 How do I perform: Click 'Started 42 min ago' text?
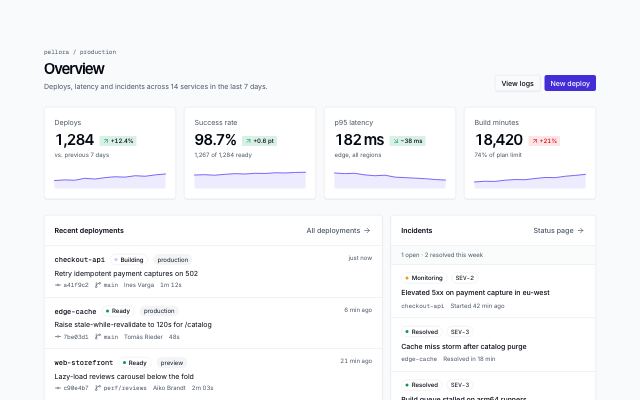[x=478, y=306]
